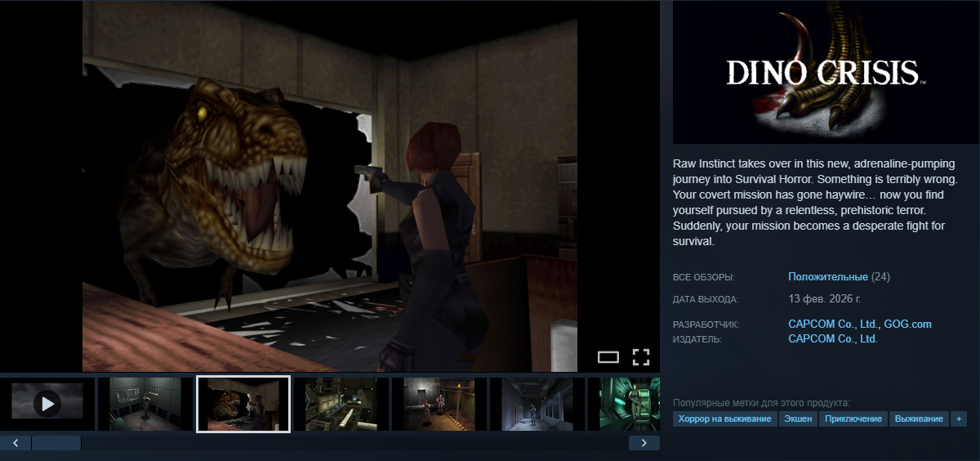This screenshot has width=980, height=461.
Task: Choose the Приключение tag
Action: click(853, 418)
